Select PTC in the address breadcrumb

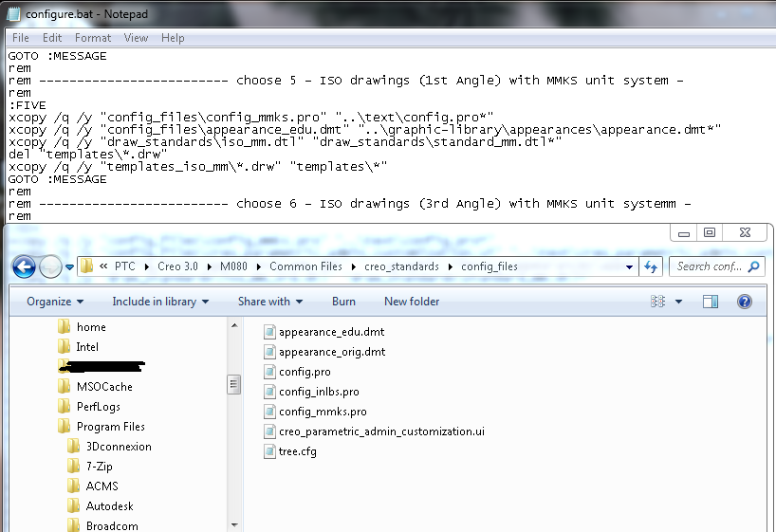pos(124,266)
